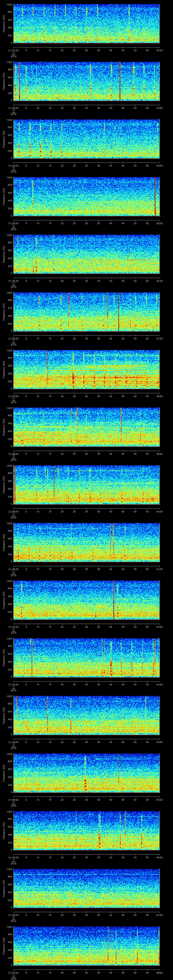The height and width of the screenshot is (980, 173).
Task: Select the 21:31:00 start time label
Action: point(13,50)
